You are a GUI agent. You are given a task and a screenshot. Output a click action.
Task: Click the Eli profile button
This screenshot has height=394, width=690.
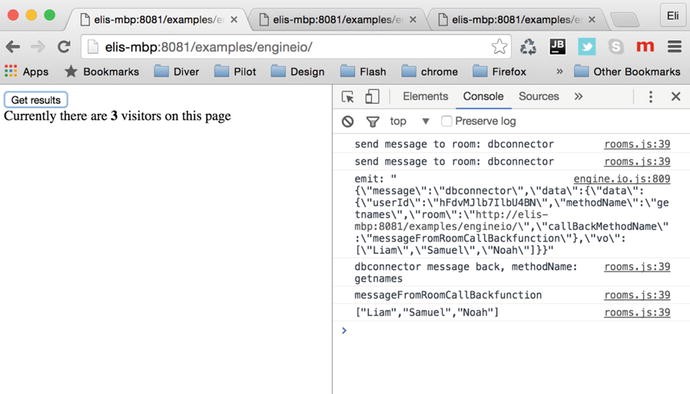[672, 16]
